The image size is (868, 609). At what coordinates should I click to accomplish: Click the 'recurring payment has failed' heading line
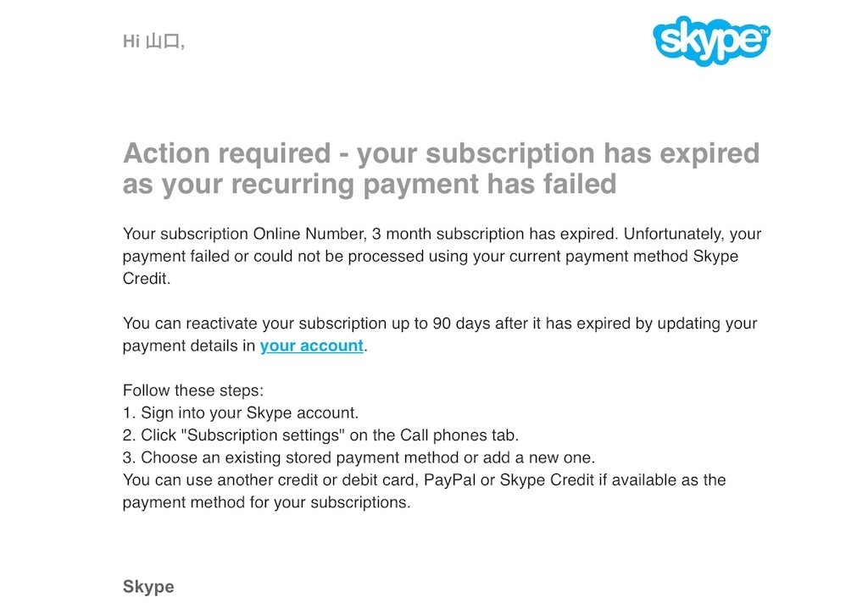click(370, 184)
